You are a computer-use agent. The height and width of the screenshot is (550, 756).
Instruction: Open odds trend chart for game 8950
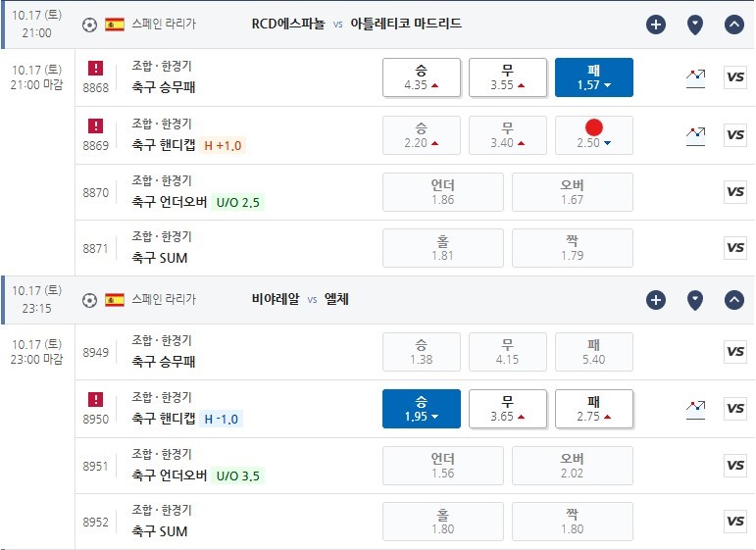(x=695, y=409)
